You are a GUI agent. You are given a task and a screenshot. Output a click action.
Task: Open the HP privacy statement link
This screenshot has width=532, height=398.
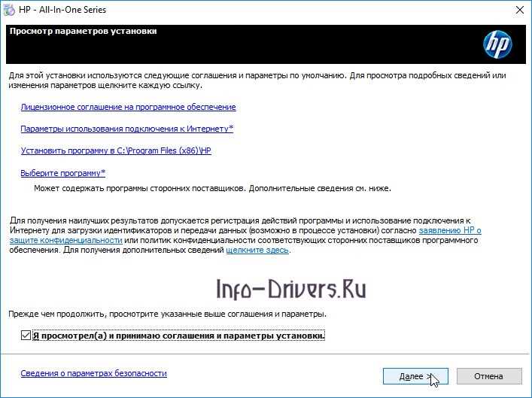[450, 230]
